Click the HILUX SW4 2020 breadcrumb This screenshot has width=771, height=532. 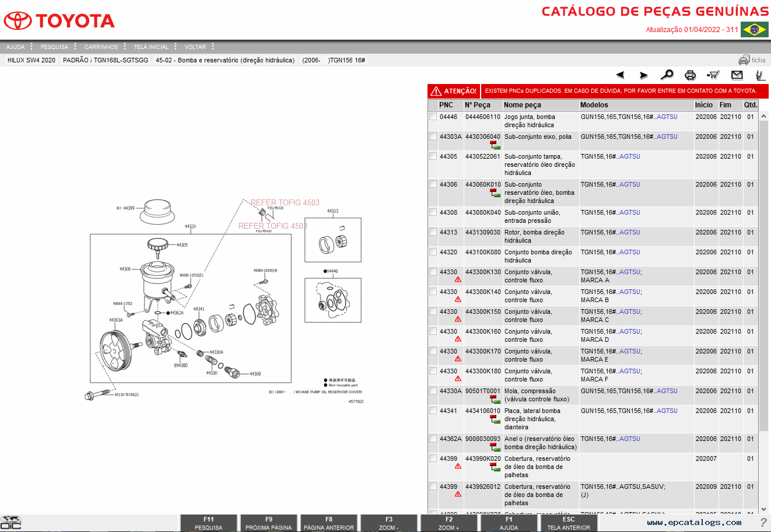[x=31, y=60]
